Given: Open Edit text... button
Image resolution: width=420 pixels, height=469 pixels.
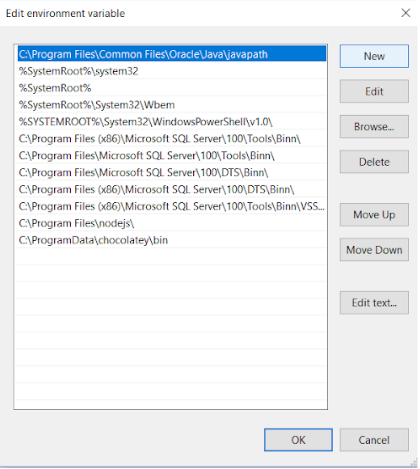Looking at the screenshot, I should pos(374,303).
